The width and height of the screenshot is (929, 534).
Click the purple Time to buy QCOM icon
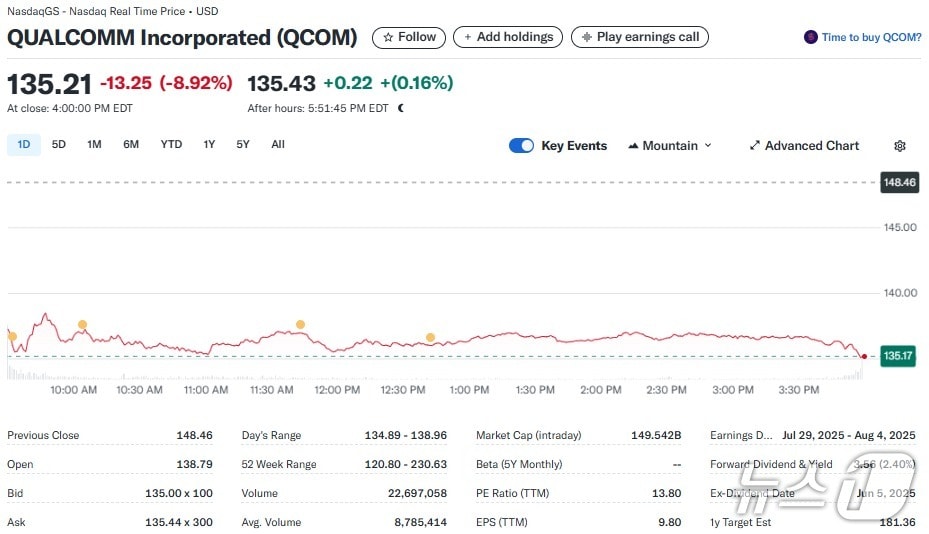(x=810, y=37)
